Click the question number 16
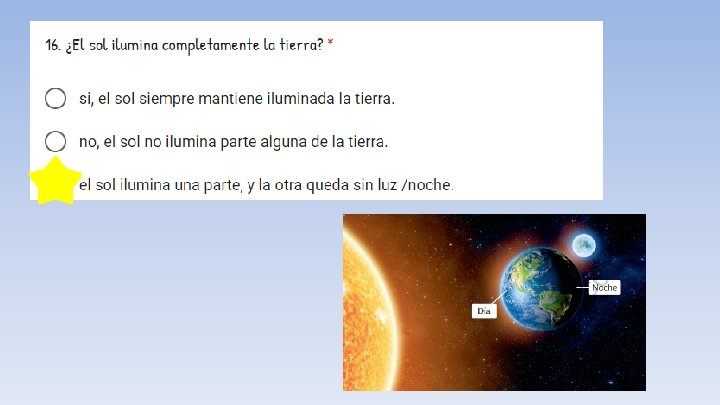This screenshot has height=405, width=720. click(53, 45)
